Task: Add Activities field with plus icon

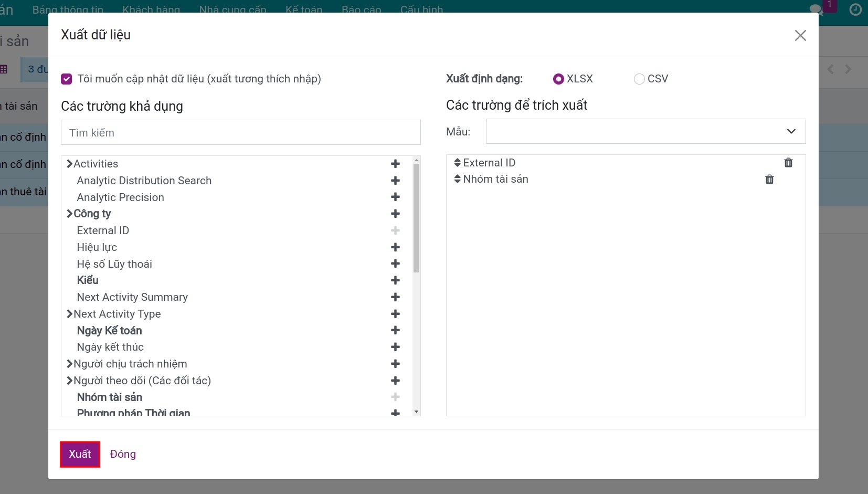Action: 396,164
